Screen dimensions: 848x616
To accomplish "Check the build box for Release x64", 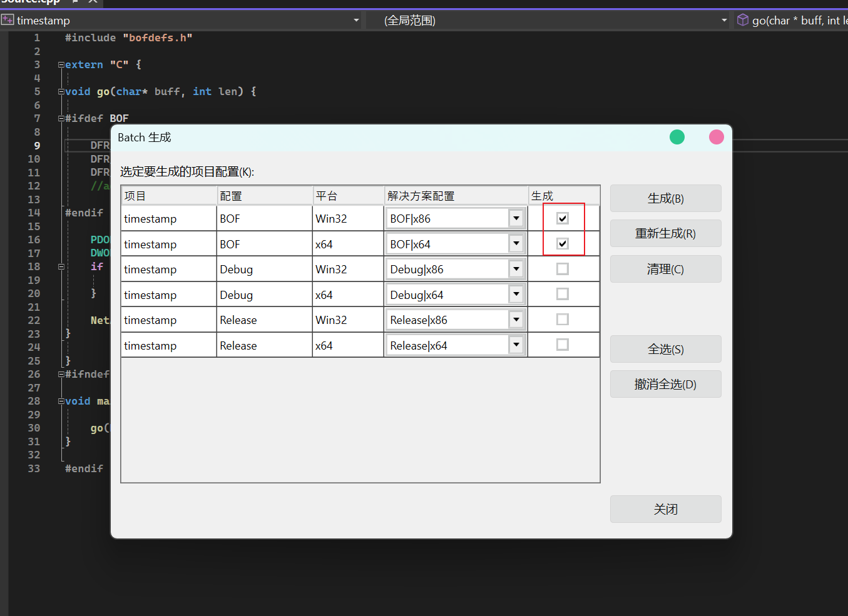I will [x=563, y=345].
